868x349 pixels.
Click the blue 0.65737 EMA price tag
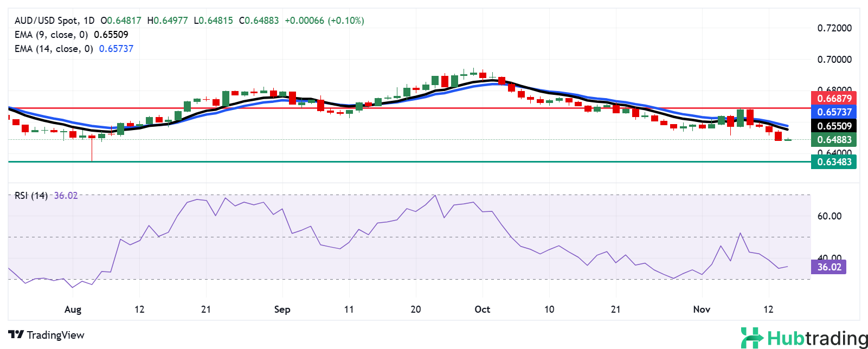834,112
